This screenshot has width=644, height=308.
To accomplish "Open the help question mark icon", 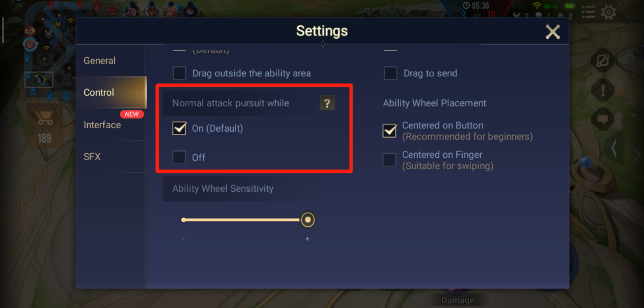I will [x=327, y=103].
